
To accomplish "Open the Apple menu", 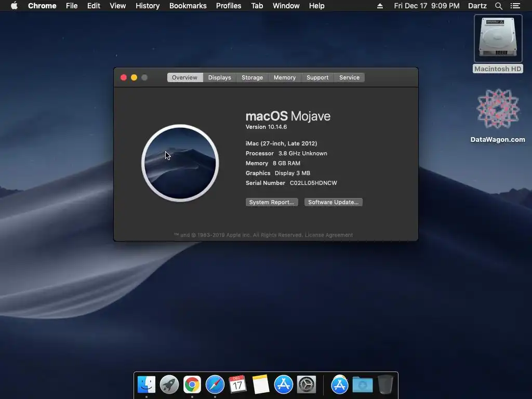I will click(x=14, y=6).
